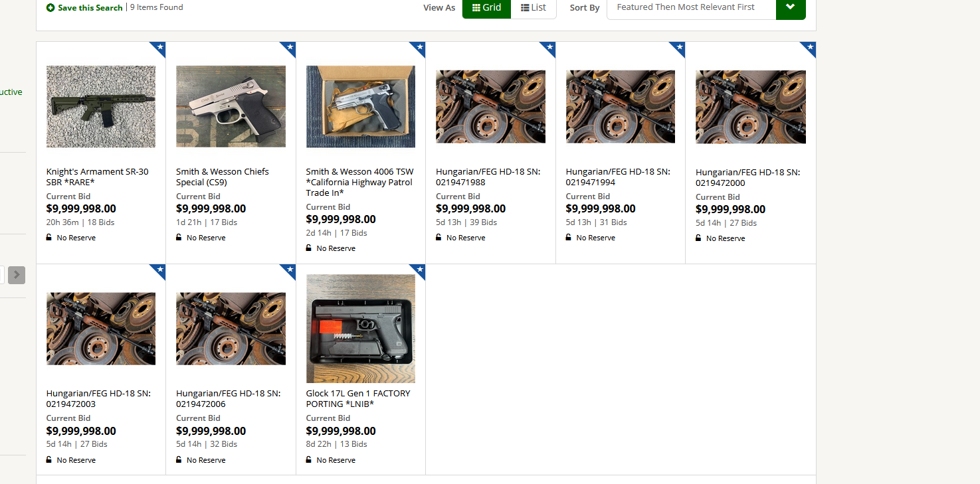Click "20h 36m | 18 Bids" text
This screenshot has height=484, width=980.
pyautogui.click(x=80, y=222)
